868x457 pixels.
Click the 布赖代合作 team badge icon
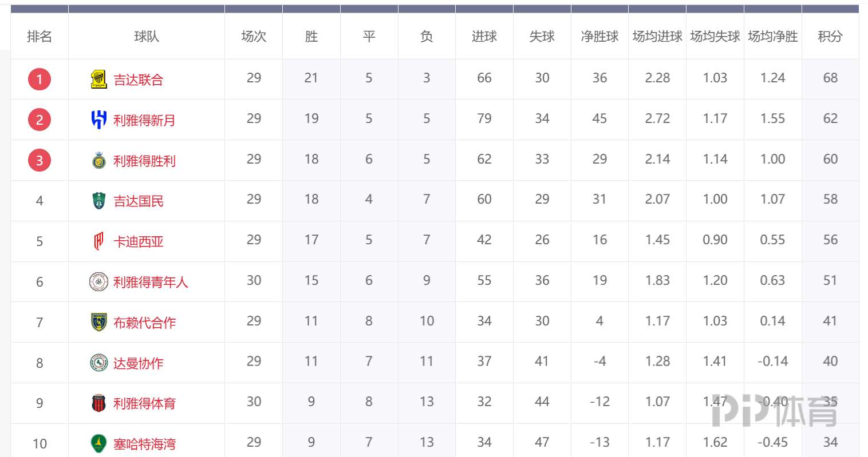coord(98,323)
